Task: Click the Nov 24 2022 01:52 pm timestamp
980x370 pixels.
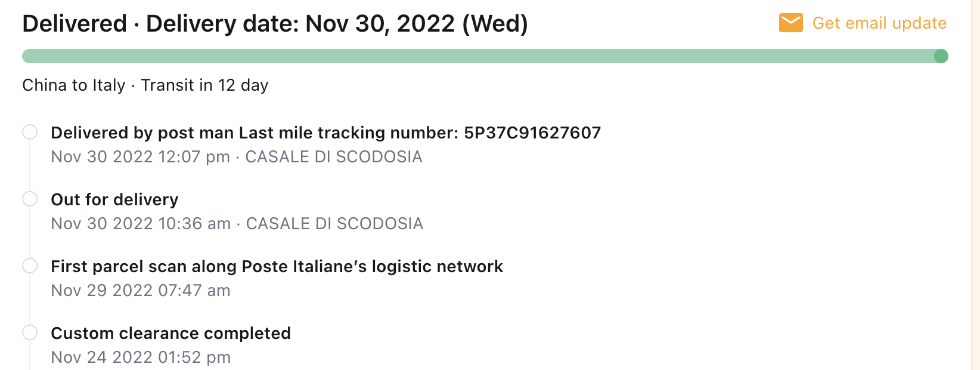Action: pyautogui.click(x=141, y=357)
